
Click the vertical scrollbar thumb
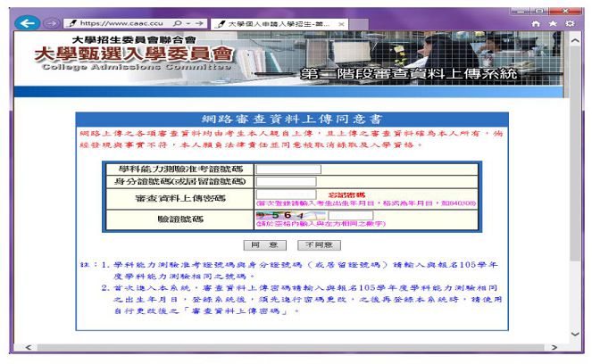tap(575, 153)
